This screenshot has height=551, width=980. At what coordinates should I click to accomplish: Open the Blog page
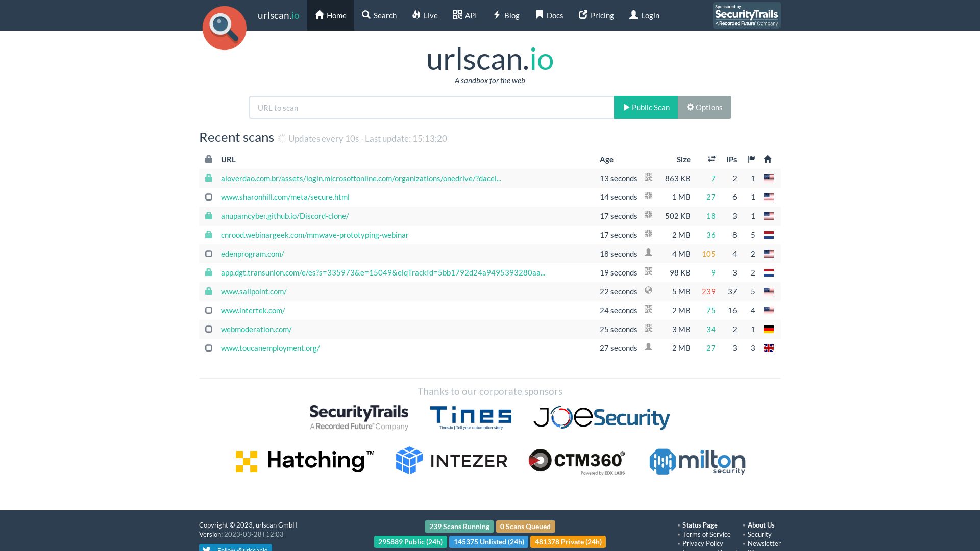point(506,15)
